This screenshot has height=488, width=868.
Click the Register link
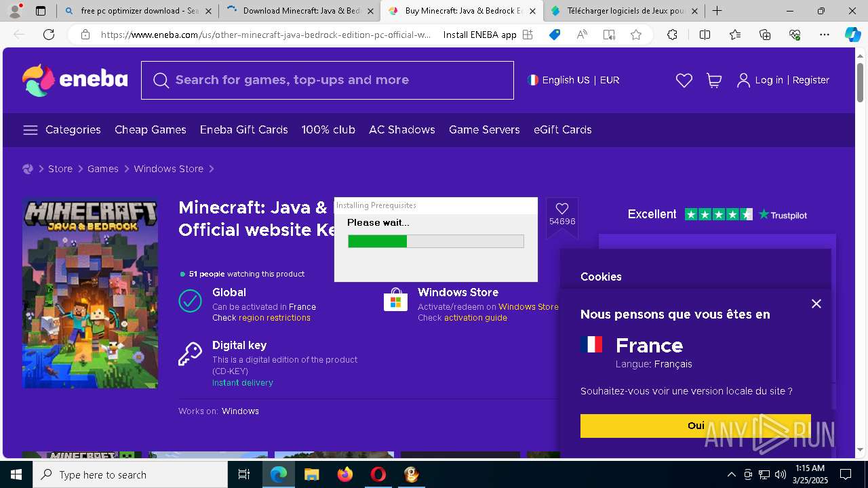coord(811,80)
